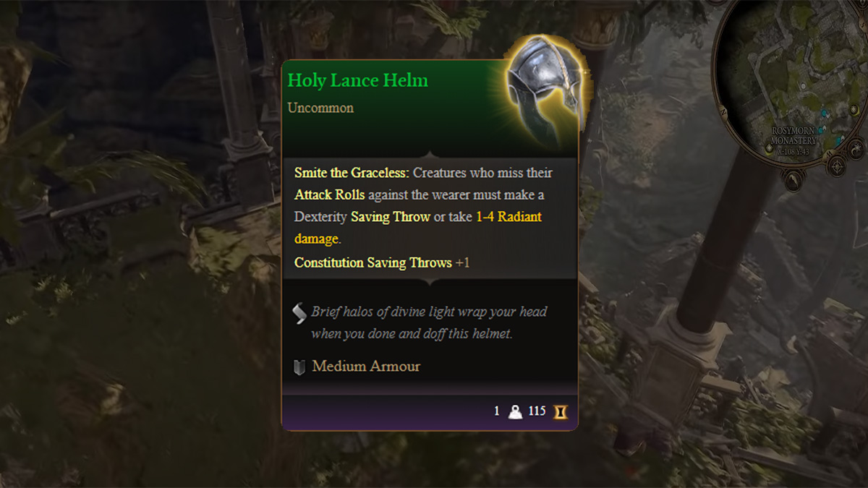The image size is (868, 488).
Task: Click the compass crosshair button under the minimap
Action: pos(837,166)
